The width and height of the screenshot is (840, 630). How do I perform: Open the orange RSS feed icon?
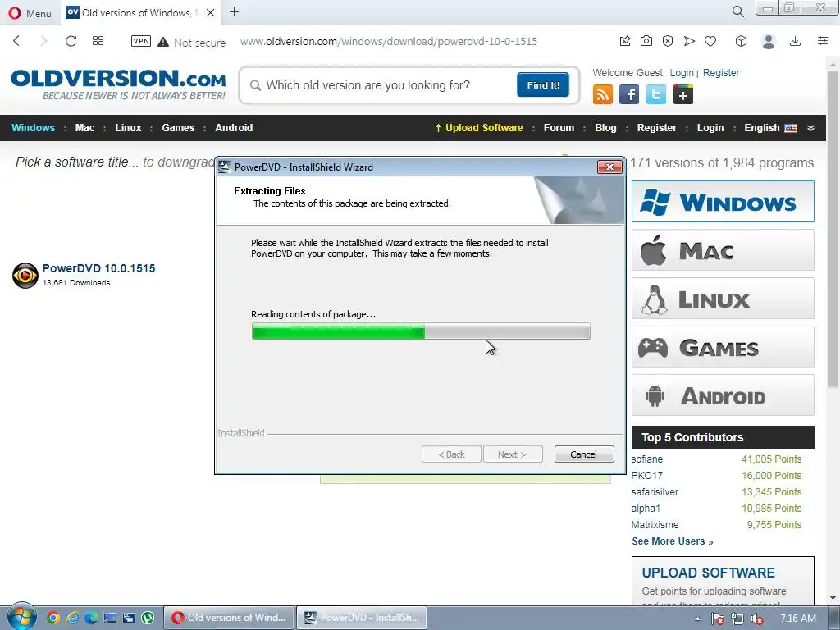[603, 95]
